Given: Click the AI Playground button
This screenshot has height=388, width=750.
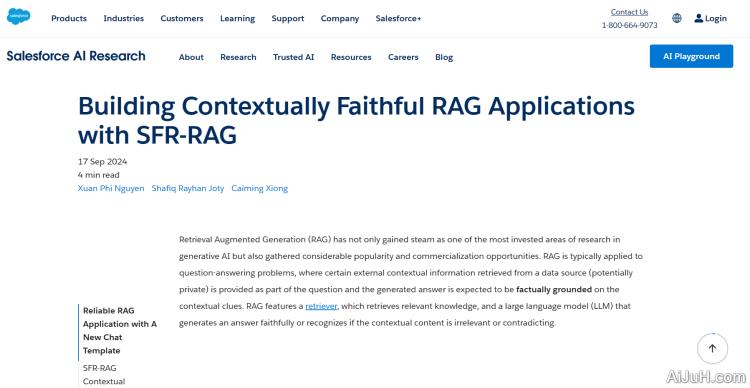Looking at the screenshot, I should (691, 56).
